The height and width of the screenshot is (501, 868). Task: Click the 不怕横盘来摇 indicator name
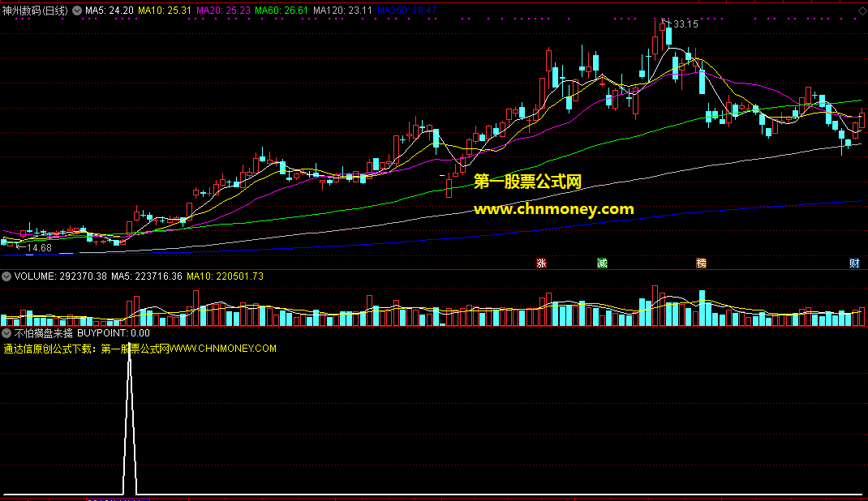pyautogui.click(x=44, y=333)
